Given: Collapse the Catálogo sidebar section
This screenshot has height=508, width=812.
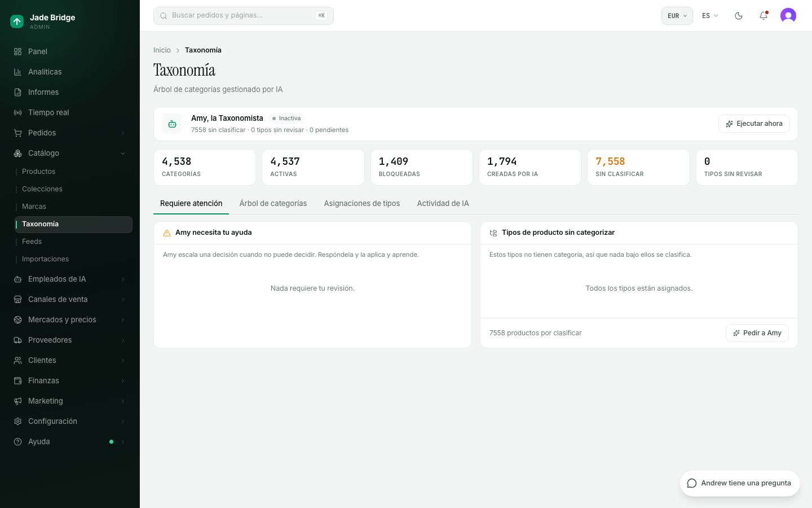Looking at the screenshot, I should (70, 153).
